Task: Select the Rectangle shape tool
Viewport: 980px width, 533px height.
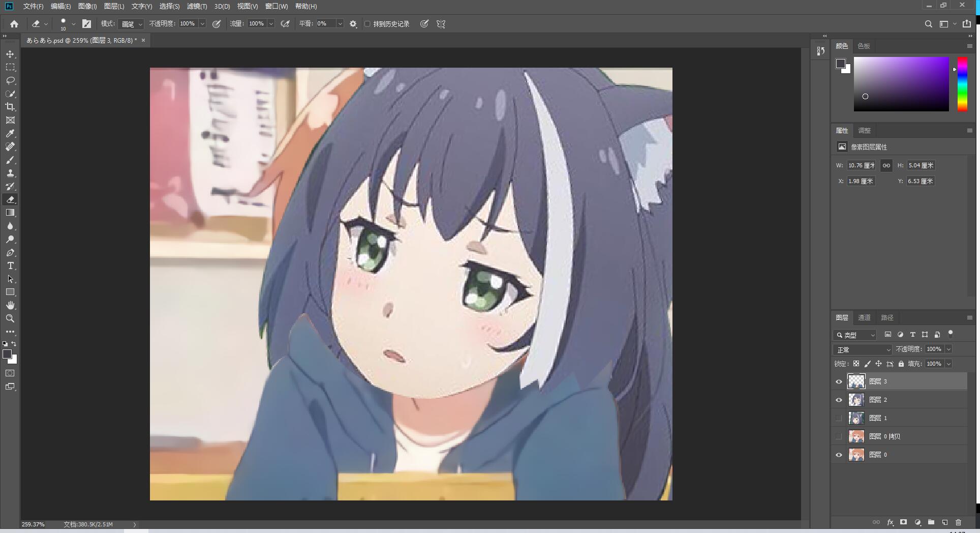Action: point(10,292)
